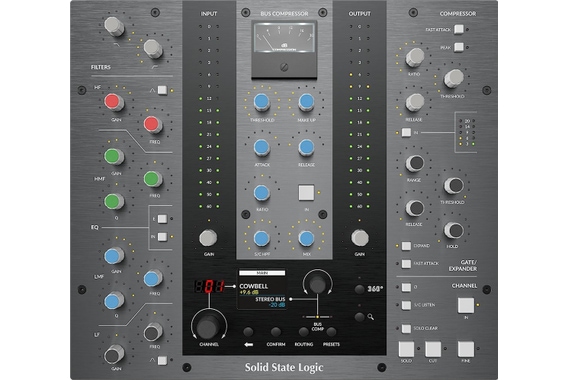Click the bus compressor Make Up knob
Viewport: 567px width, 380px height.
306,102
